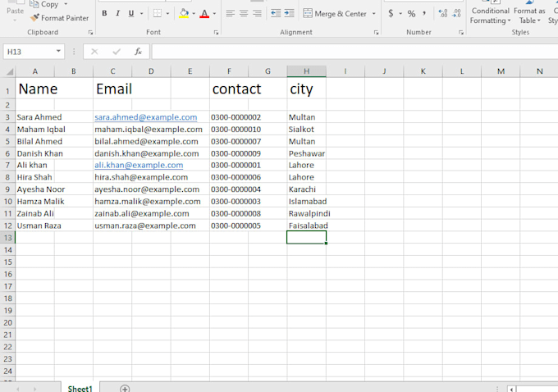The width and height of the screenshot is (558, 392).
Task: Select column A header
Action: [34, 71]
